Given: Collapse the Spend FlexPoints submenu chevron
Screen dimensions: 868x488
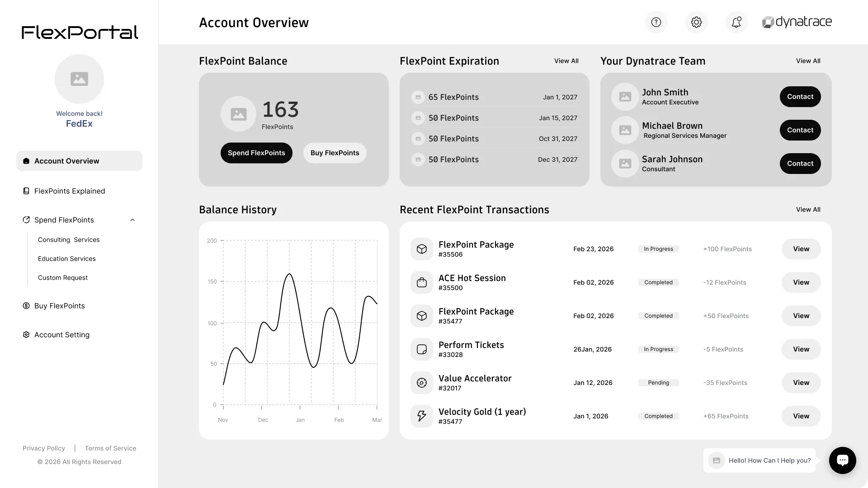Looking at the screenshot, I should pos(132,220).
